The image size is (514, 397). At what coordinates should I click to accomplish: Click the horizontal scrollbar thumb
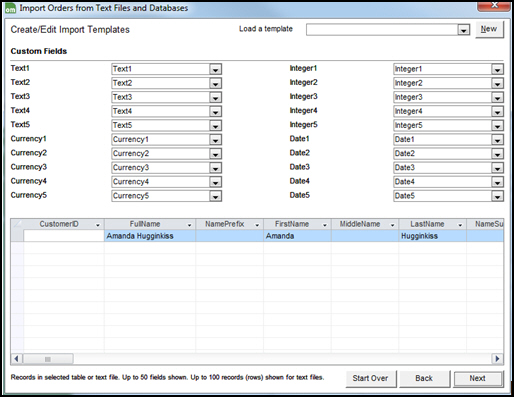pos(48,359)
